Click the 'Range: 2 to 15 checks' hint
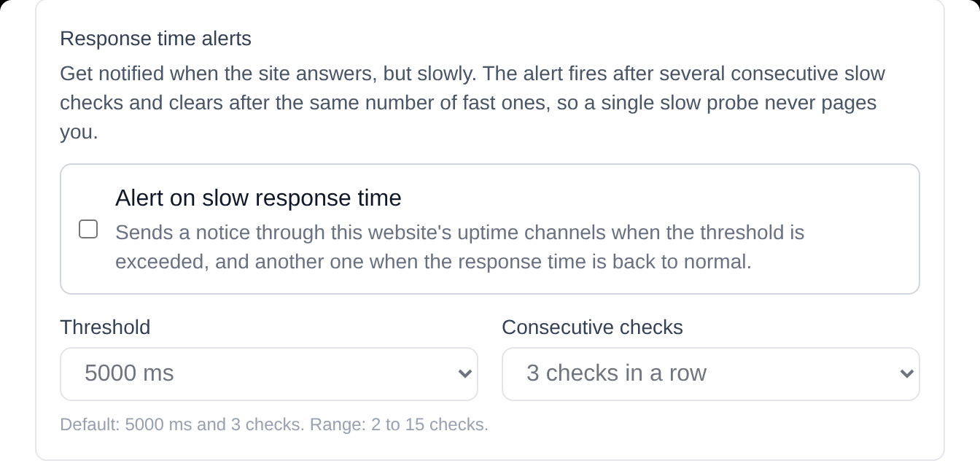 tap(399, 424)
